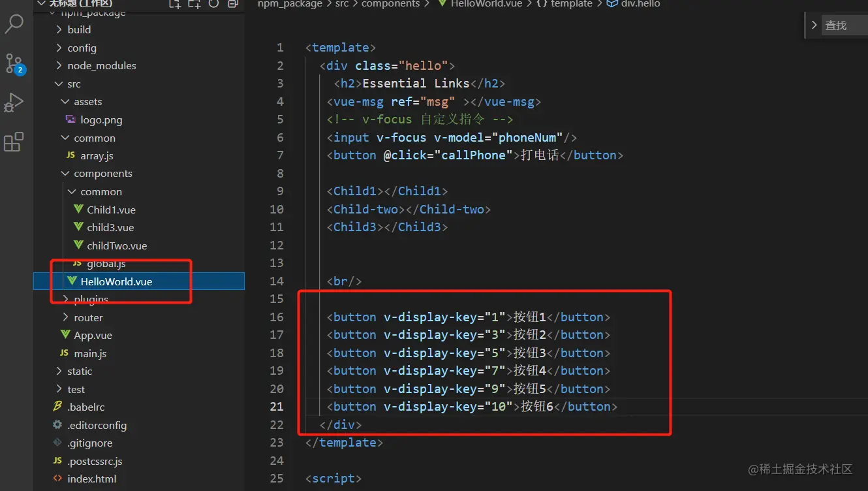Click the New File icon in Explorer header

[174, 4]
